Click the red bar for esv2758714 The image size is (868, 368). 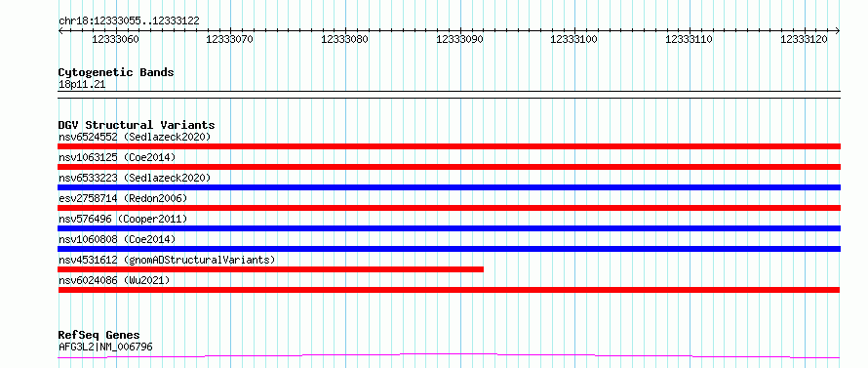[449, 208]
